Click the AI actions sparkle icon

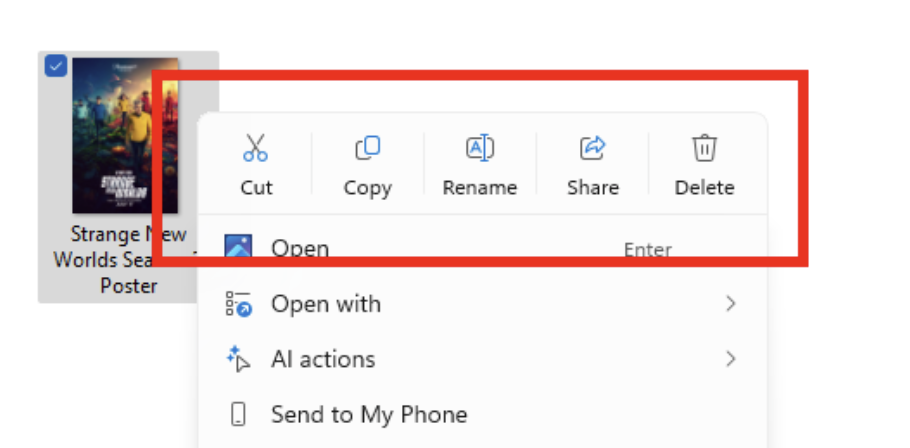tap(238, 359)
